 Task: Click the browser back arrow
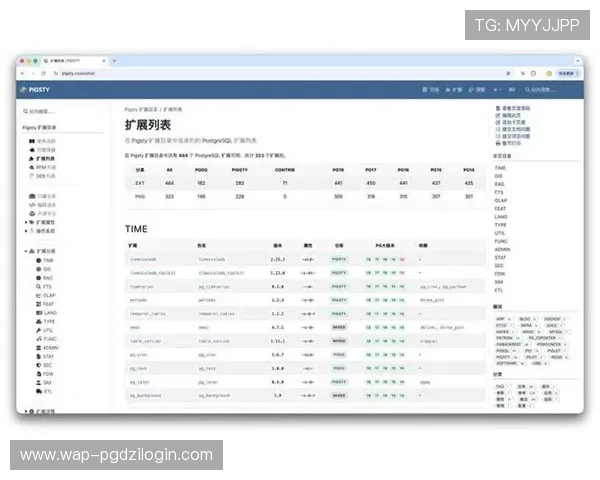click(x=22, y=73)
